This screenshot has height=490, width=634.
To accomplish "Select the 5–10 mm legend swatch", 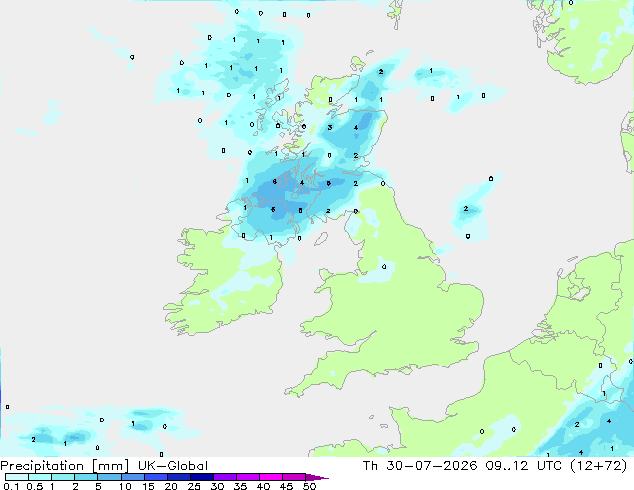I will click(x=109, y=477).
